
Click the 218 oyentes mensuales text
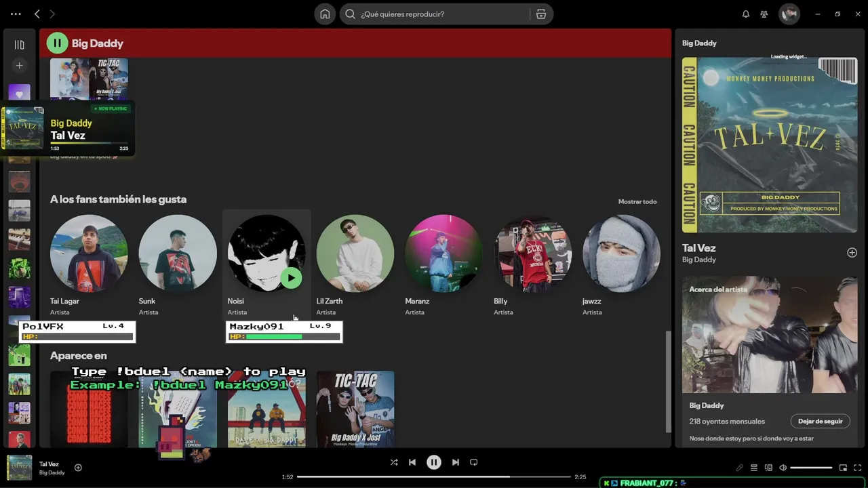point(727,422)
